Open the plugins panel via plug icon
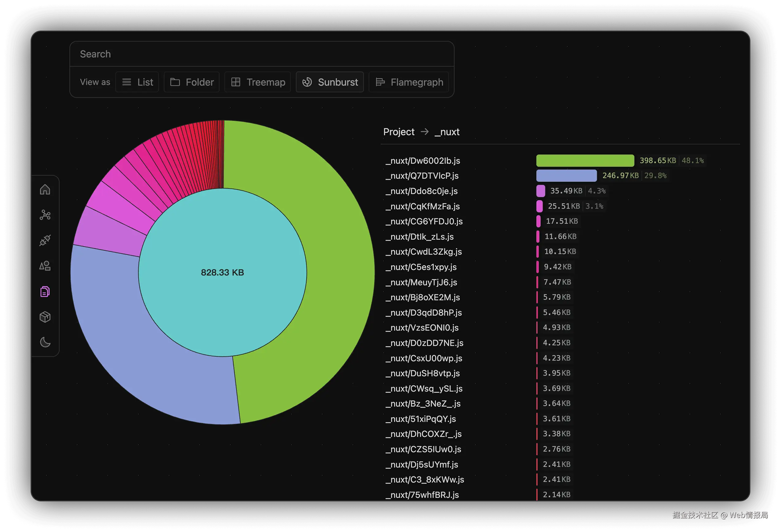This screenshot has width=781, height=532. pos(45,240)
